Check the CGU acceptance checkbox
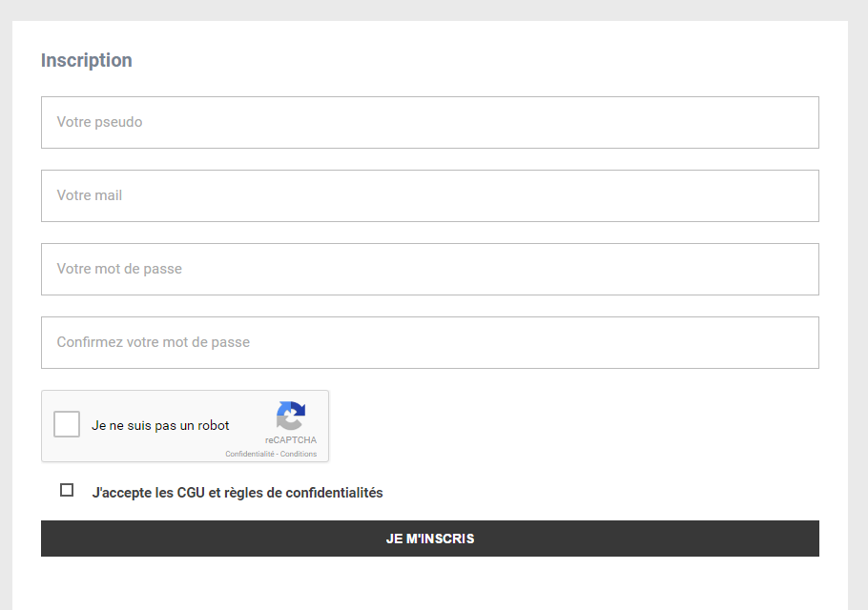The width and height of the screenshot is (868, 610). tap(67, 490)
